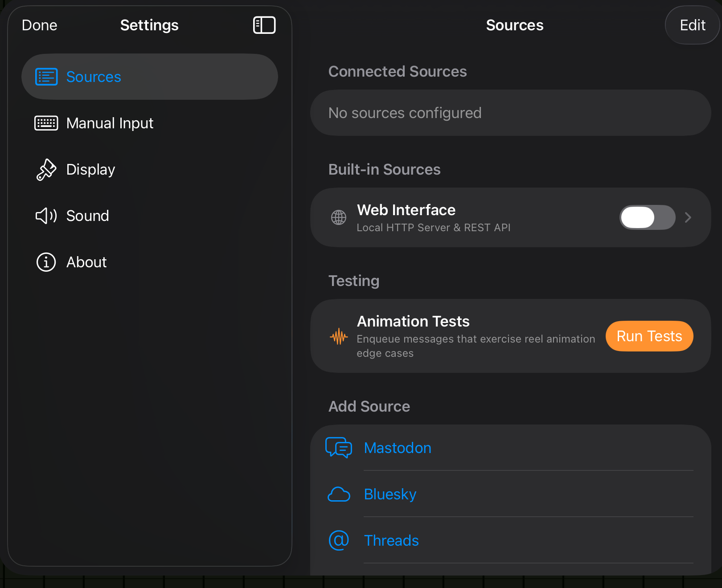Disable the Web Interface local HTTP server
Screen dimensions: 722x588
647,218
